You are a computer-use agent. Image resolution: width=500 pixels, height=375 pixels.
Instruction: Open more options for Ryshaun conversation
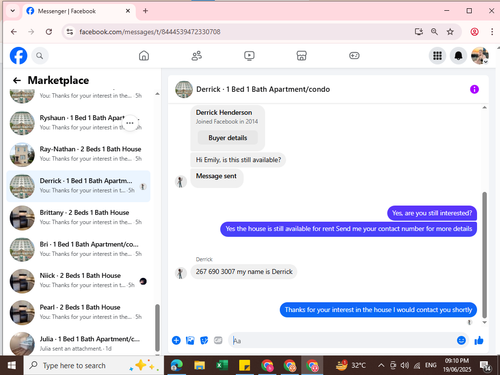point(130,123)
